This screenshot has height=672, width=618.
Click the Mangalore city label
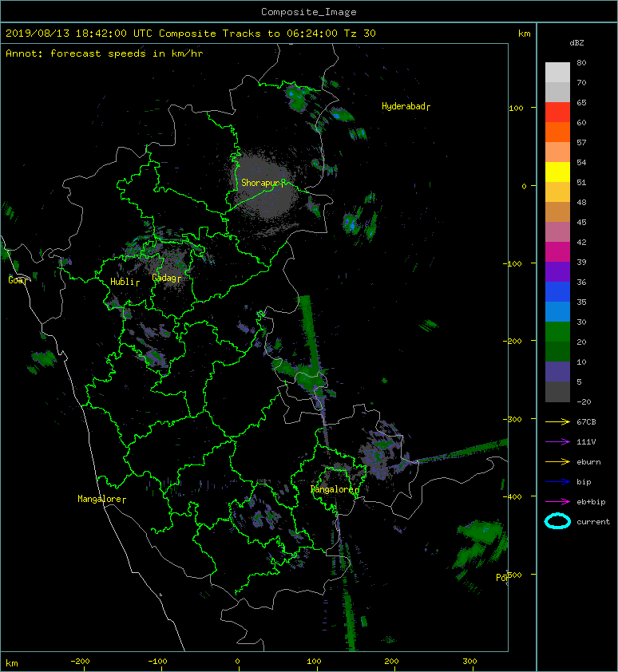(x=100, y=499)
